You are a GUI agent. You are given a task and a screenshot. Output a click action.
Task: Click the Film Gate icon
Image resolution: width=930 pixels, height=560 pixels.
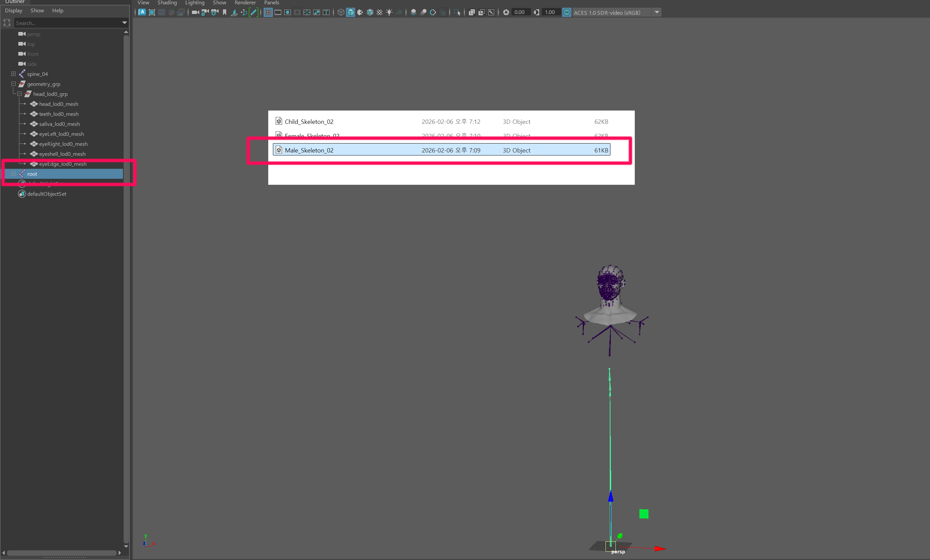point(278,12)
